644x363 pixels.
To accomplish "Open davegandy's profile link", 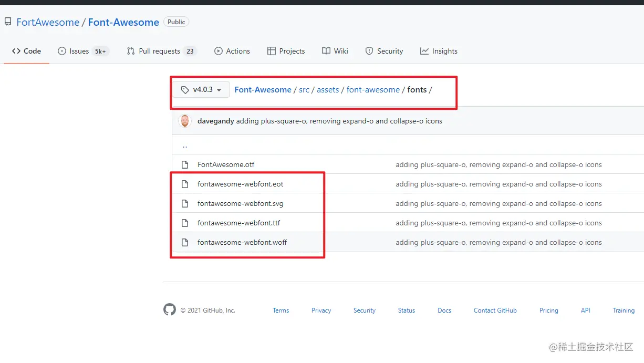I will point(215,121).
